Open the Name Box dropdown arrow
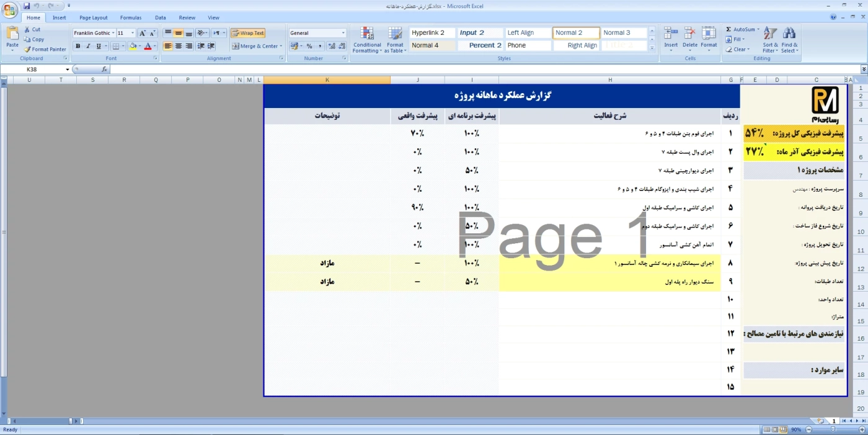Viewport: 868px width, 435px height. 67,70
